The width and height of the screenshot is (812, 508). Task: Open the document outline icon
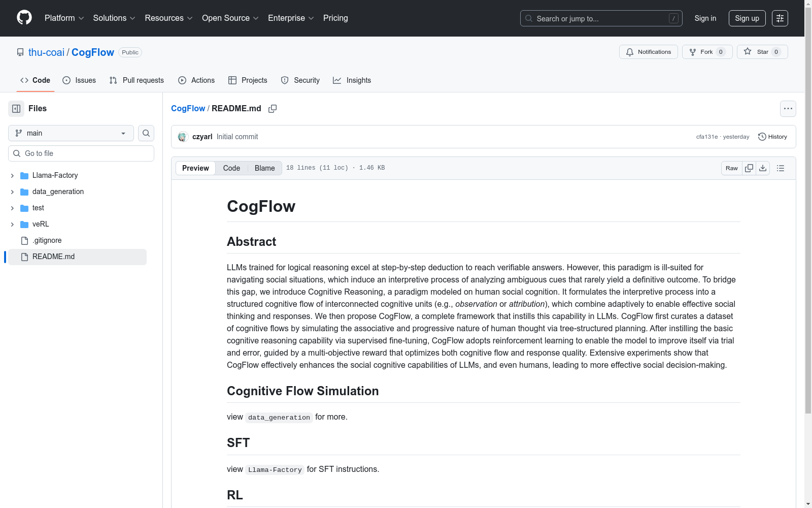point(781,168)
